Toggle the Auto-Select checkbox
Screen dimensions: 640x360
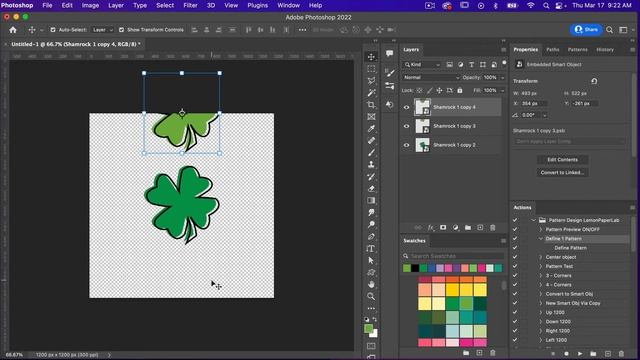[x=53, y=30]
